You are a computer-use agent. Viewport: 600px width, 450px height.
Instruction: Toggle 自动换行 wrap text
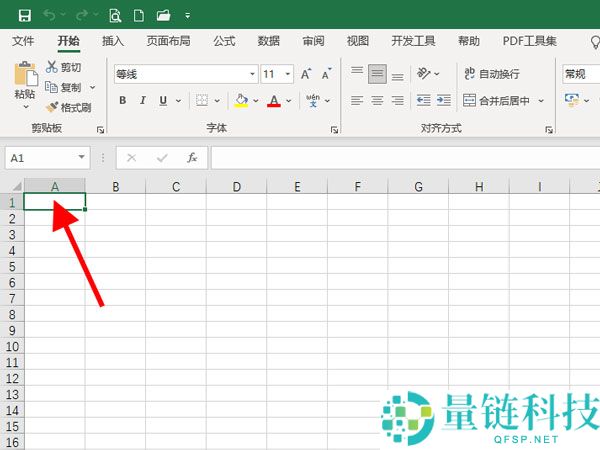pos(492,73)
